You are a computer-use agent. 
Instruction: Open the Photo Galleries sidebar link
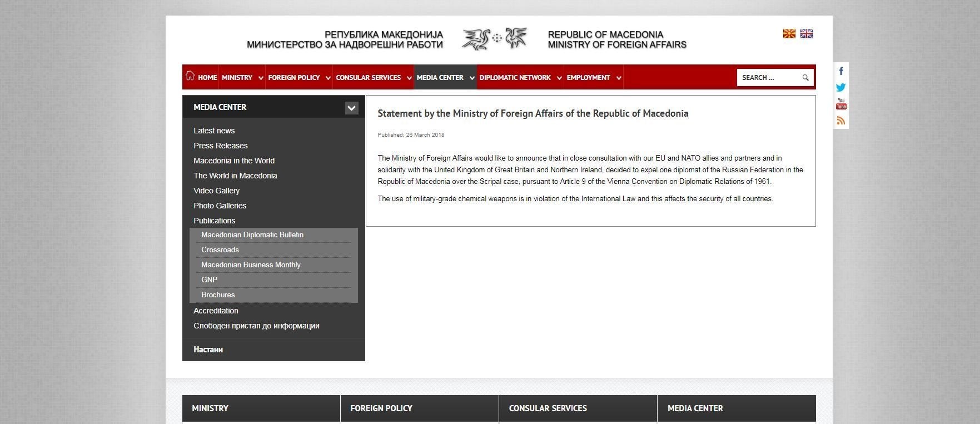(220, 206)
